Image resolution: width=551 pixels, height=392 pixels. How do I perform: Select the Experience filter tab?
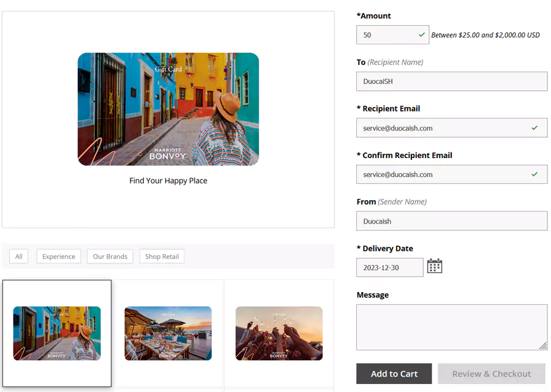(59, 257)
